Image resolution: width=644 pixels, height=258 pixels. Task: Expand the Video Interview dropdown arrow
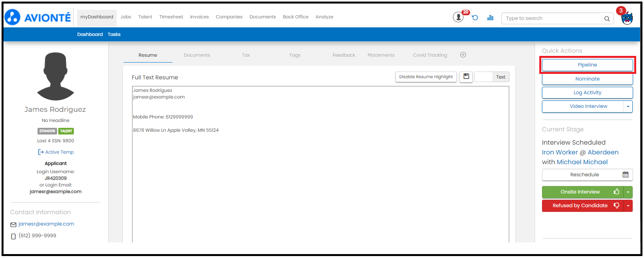(628, 106)
